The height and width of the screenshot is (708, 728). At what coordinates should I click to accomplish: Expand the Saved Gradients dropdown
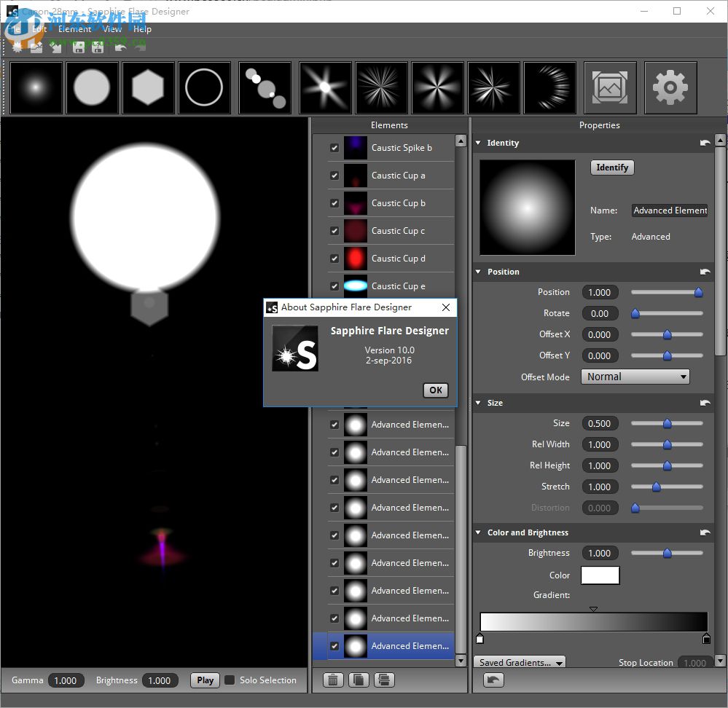[520, 662]
